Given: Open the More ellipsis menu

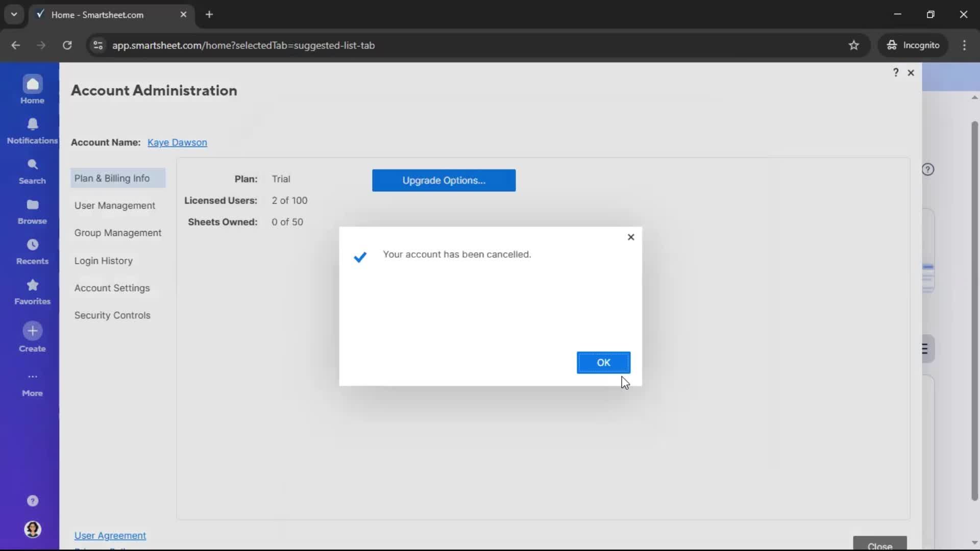Looking at the screenshot, I should pos(32,377).
